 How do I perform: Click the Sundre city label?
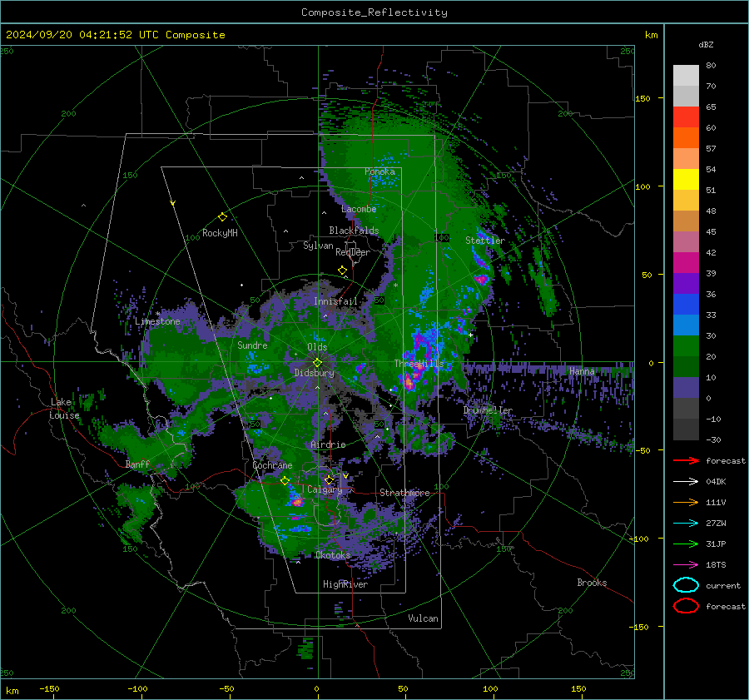(x=253, y=345)
